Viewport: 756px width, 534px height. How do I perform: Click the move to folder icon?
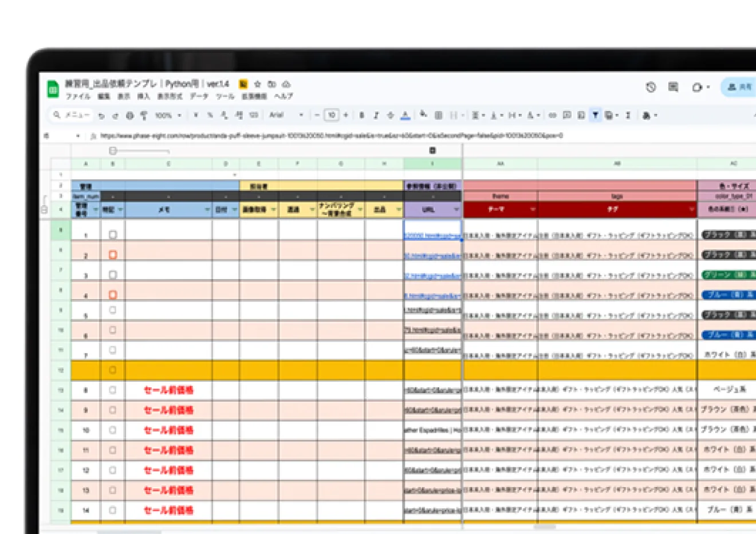coord(272,84)
